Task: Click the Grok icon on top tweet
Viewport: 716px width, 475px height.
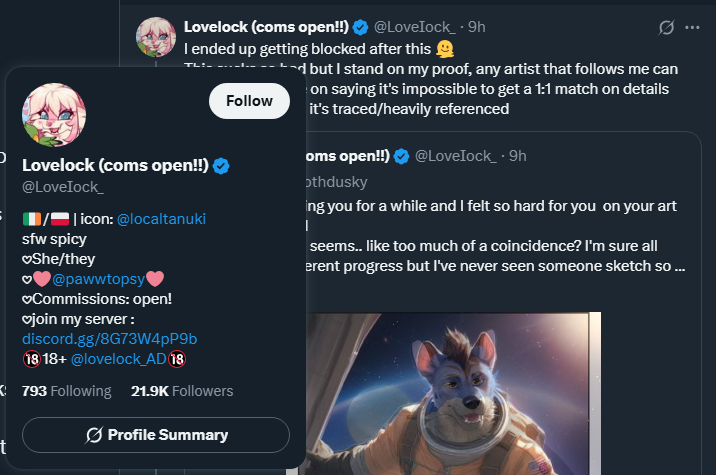Action: click(x=666, y=27)
